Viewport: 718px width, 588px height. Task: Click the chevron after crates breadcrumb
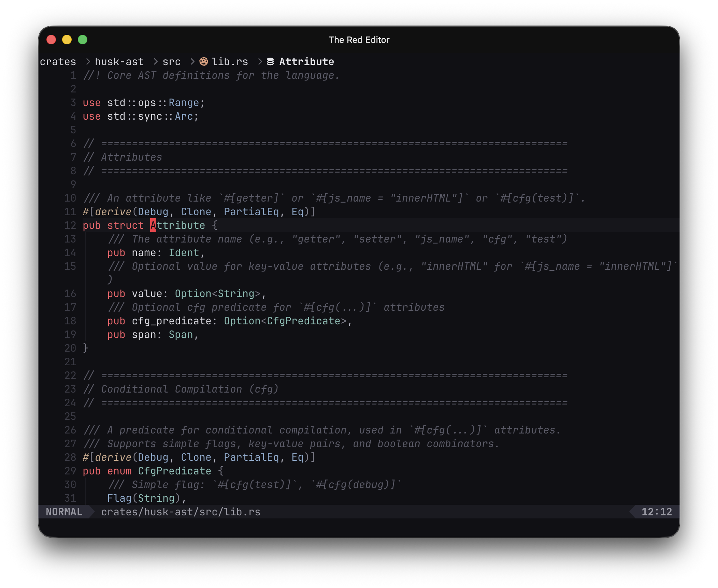(x=88, y=61)
